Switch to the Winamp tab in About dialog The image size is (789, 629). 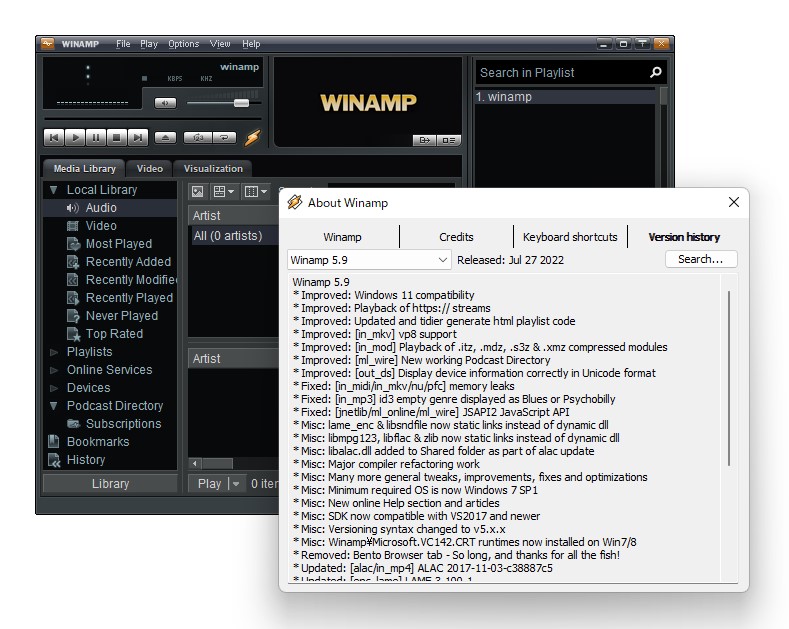[342, 237]
